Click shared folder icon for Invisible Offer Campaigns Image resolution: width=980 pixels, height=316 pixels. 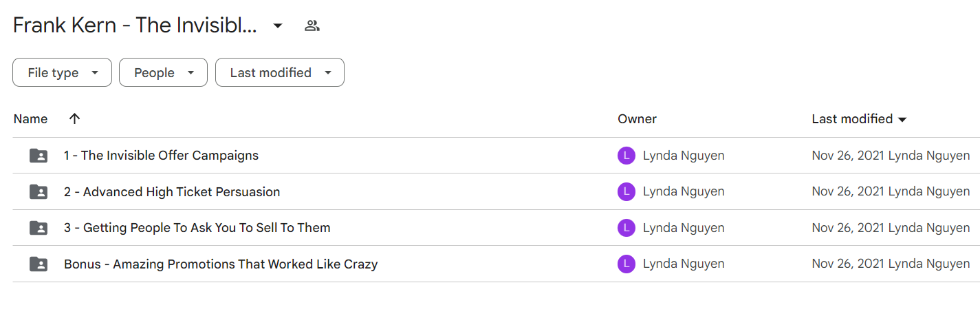[x=39, y=156]
